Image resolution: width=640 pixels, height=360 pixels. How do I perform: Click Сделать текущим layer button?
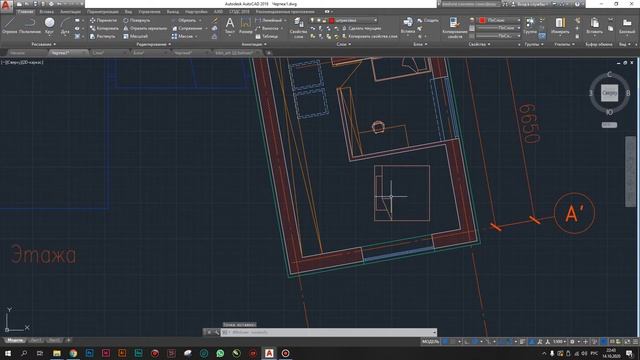click(x=361, y=28)
